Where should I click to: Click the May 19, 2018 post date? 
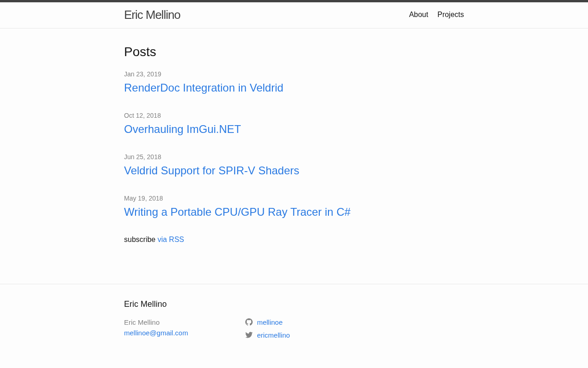[143, 198]
